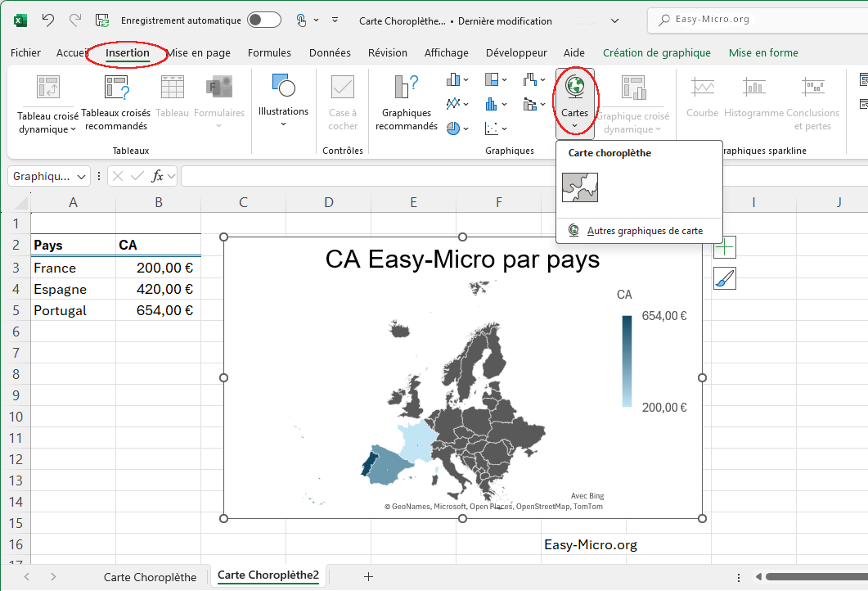This screenshot has height=591, width=868.
Task: Switch to Mise en forme tab
Action: tap(763, 52)
